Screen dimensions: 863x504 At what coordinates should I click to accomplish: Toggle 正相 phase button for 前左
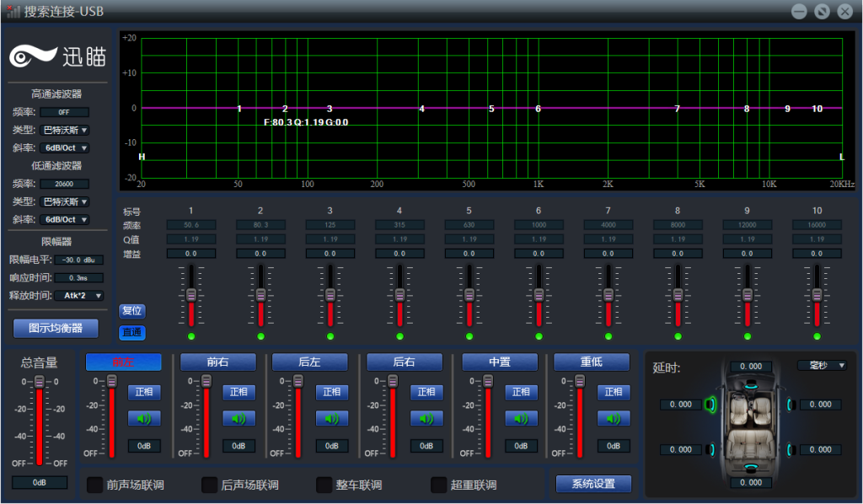coord(144,392)
